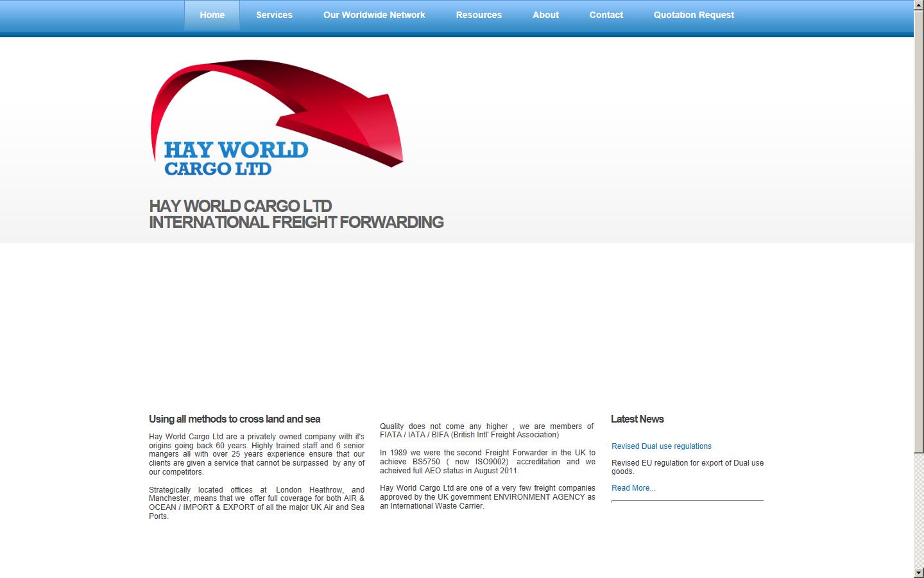View the About page
The image size is (924, 578).
coord(545,15)
